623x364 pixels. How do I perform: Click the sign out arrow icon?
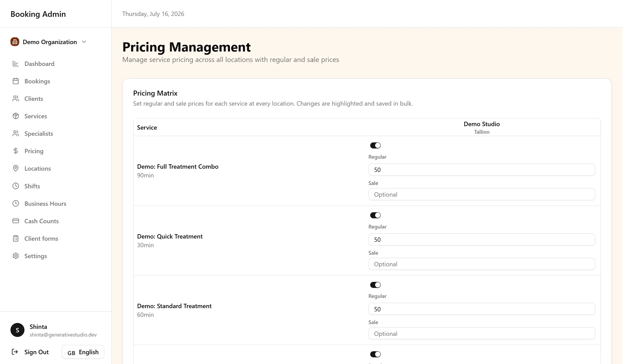(x=15, y=352)
